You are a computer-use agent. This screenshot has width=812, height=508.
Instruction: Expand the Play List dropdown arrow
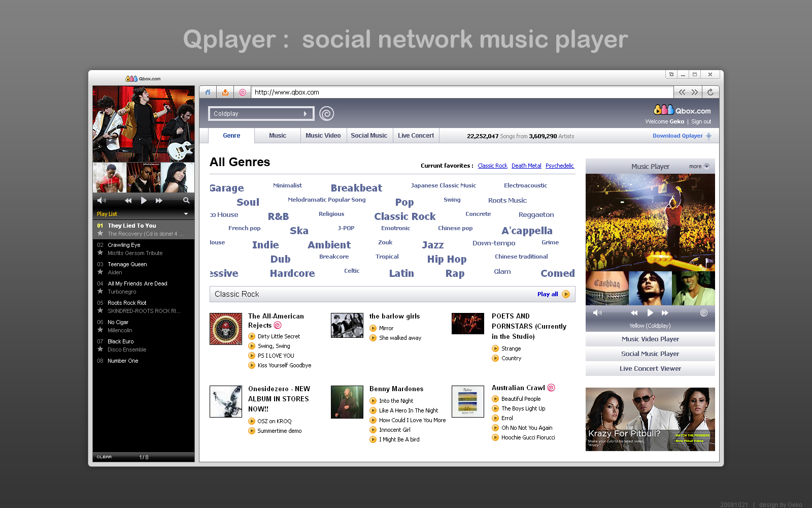(186, 214)
